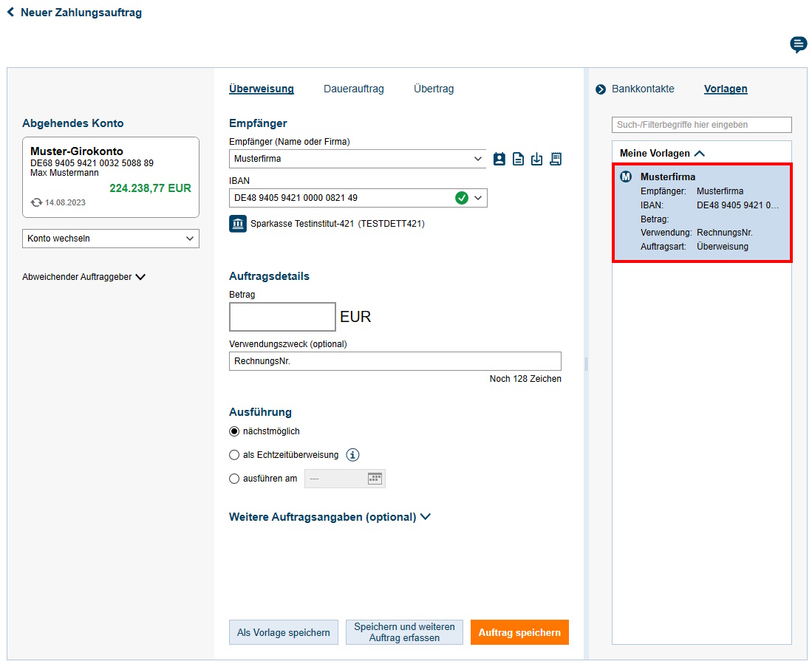Select als Echtzeitüberweisung option
812x664 pixels.
coord(235,455)
